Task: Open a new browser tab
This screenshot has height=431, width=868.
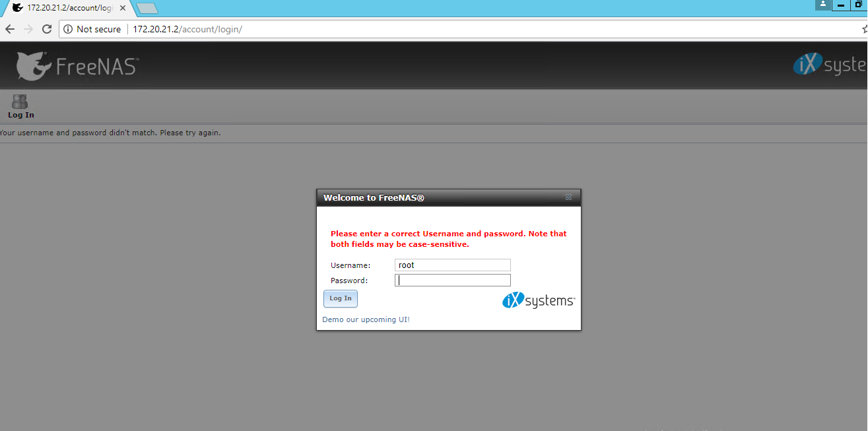Action: [147, 8]
